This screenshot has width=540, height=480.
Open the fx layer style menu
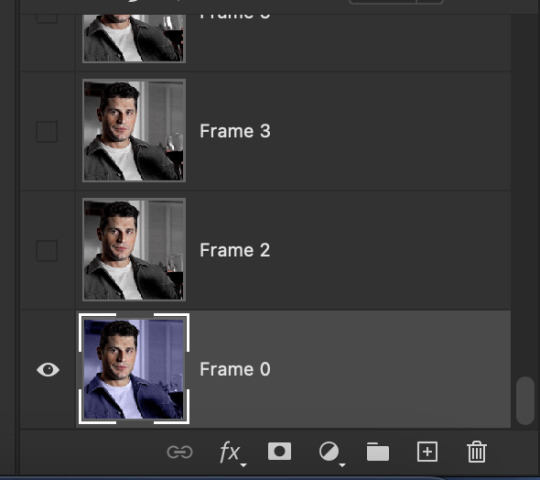coord(232,453)
